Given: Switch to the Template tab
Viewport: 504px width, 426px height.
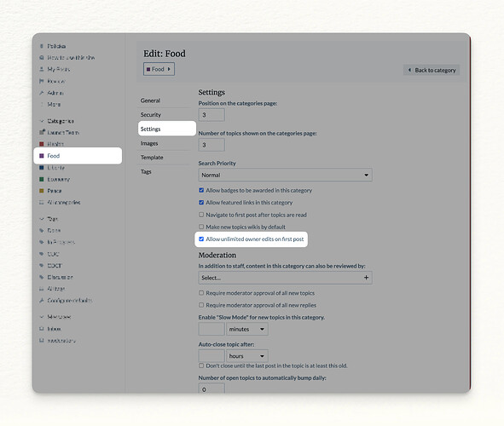Looking at the screenshot, I should tap(152, 158).
